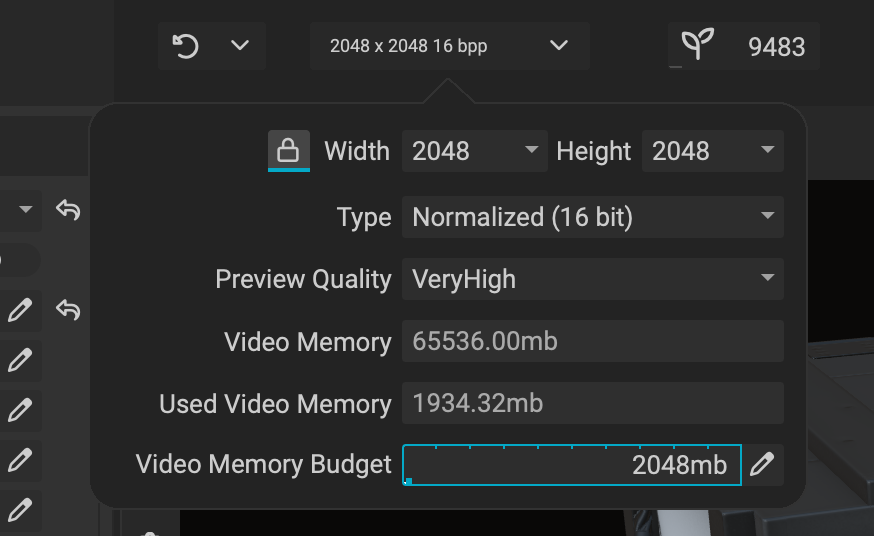Click the seed sprout icon
The width and height of the screenshot is (874, 536).
[697, 44]
